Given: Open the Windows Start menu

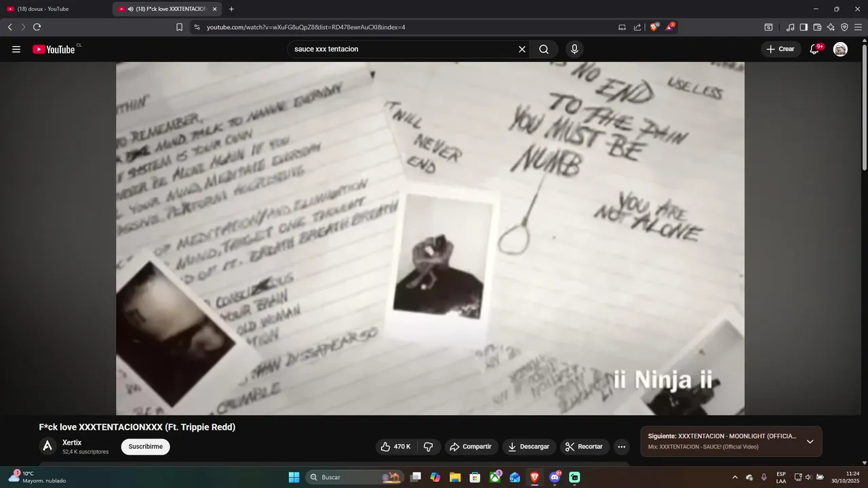Looking at the screenshot, I should click(x=294, y=477).
